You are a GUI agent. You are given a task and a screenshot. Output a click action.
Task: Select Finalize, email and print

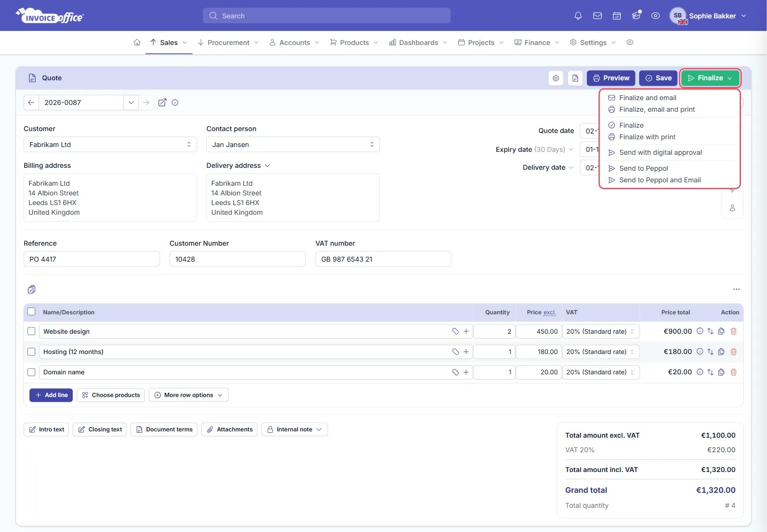[657, 109]
